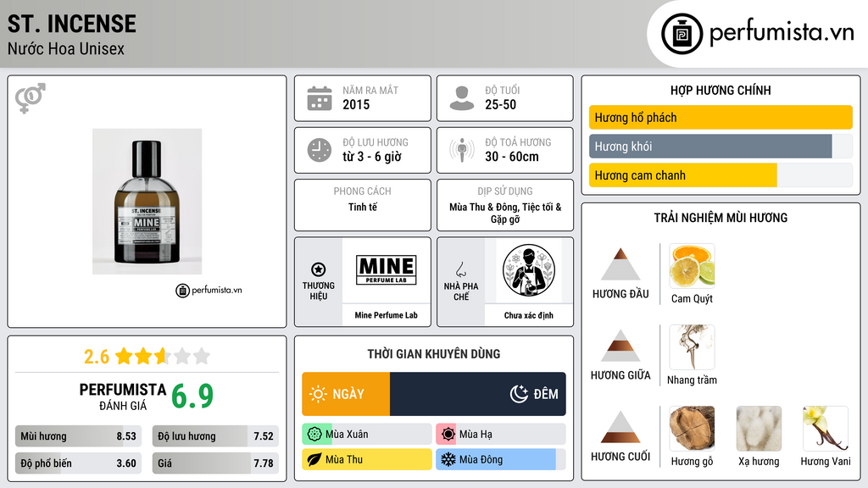
Task: Click the release year 2015
Action: coord(356,104)
